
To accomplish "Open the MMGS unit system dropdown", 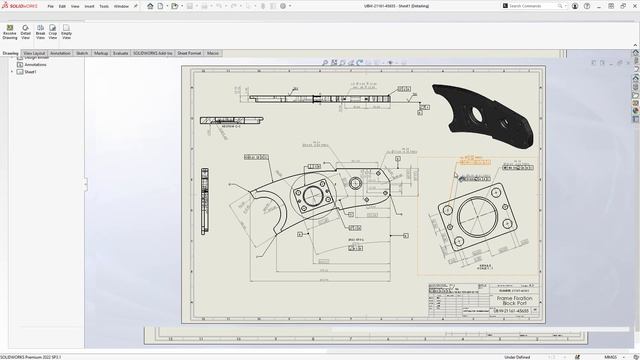I will point(624,357).
